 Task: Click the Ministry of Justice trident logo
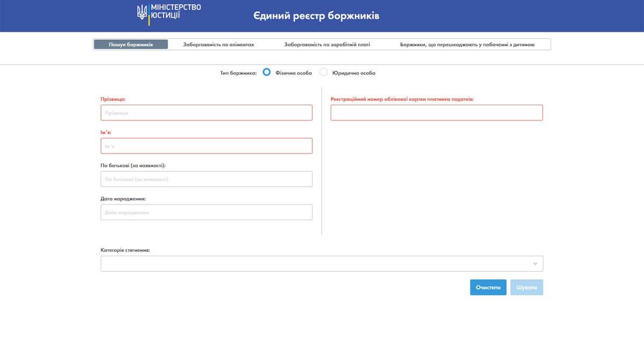142,12
